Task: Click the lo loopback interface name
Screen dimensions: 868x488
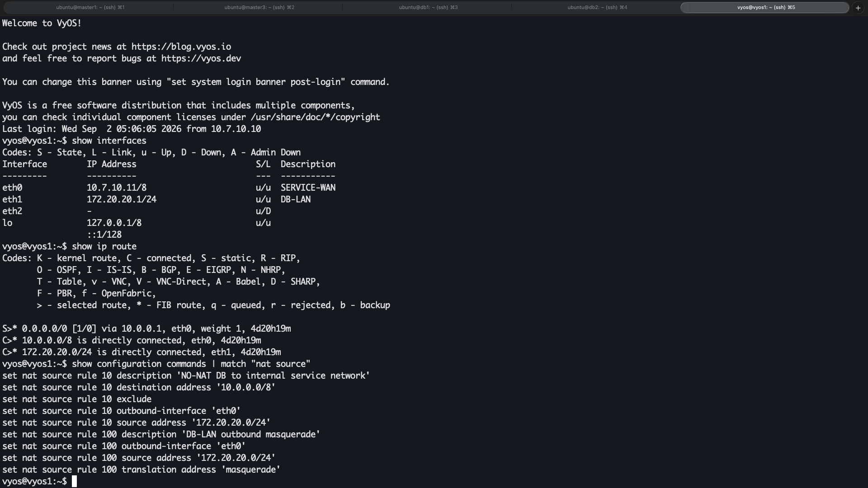Action: point(7,223)
